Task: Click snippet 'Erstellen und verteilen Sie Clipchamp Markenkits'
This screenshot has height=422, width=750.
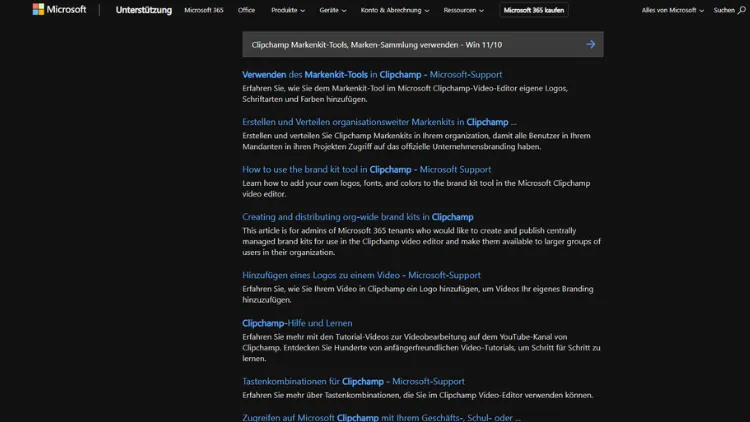Action: click(416, 141)
